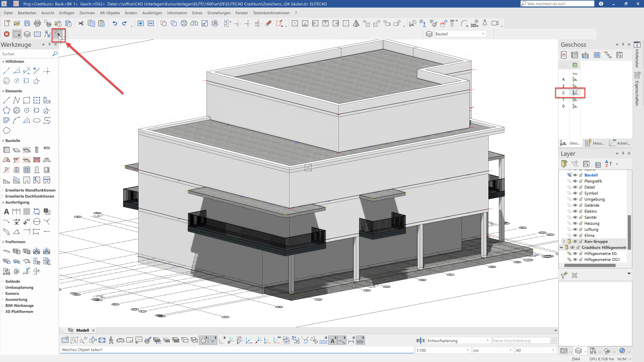Open the Ausfertigen menu

pos(152,13)
